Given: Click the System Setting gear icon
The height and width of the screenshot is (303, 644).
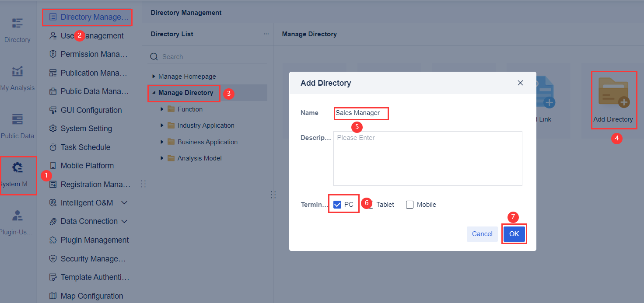Looking at the screenshot, I should (x=53, y=129).
